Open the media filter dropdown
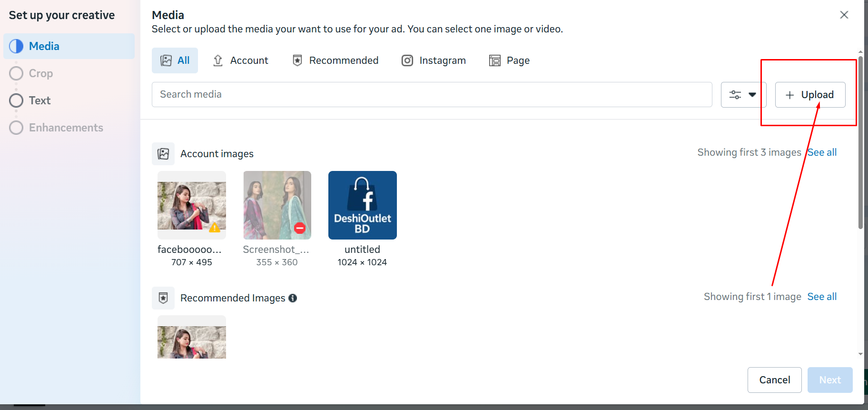The image size is (868, 410). pyautogui.click(x=743, y=95)
